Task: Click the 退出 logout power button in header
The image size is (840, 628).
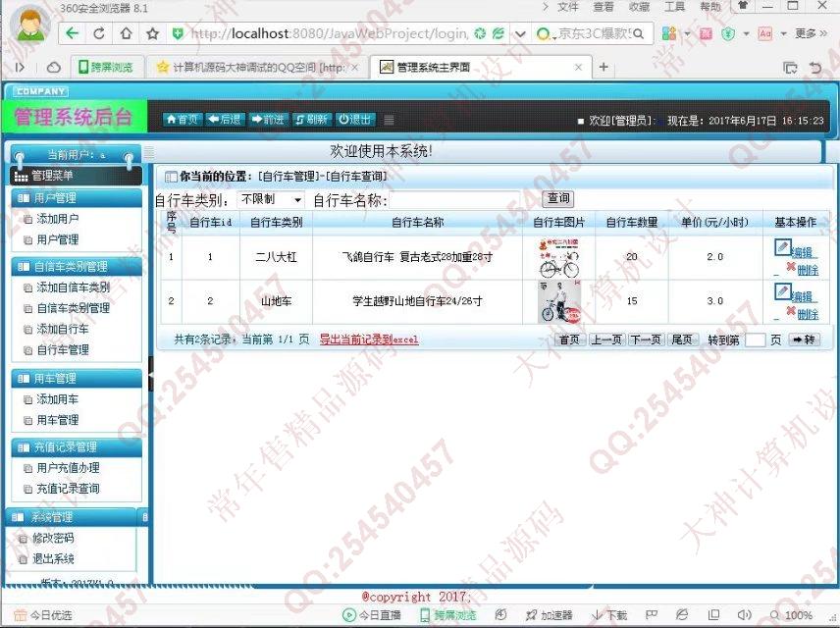Action: click(355, 120)
